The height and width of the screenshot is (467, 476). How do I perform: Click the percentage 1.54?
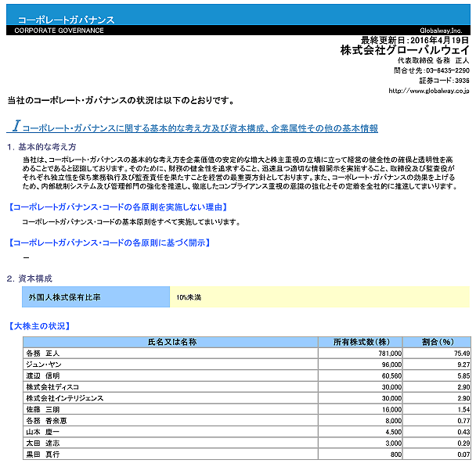(x=463, y=410)
